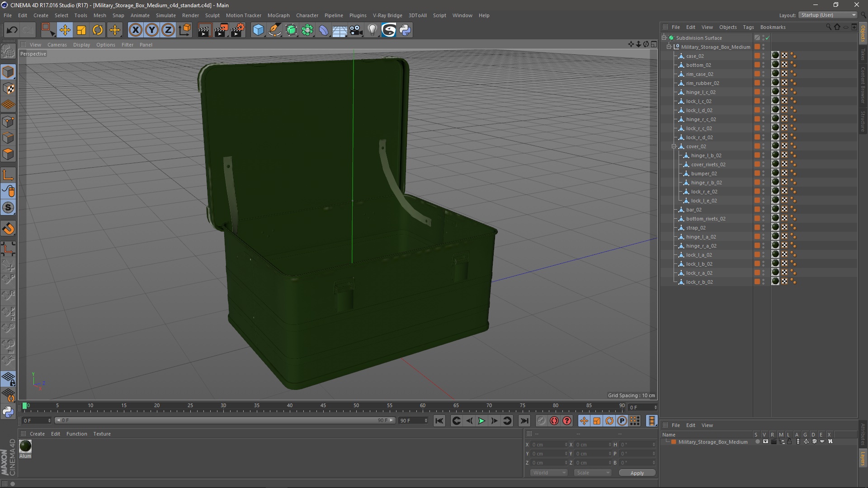This screenshot has height=488, width=868.
Task: Open the Sculpt menu
Action: [212, 15]
